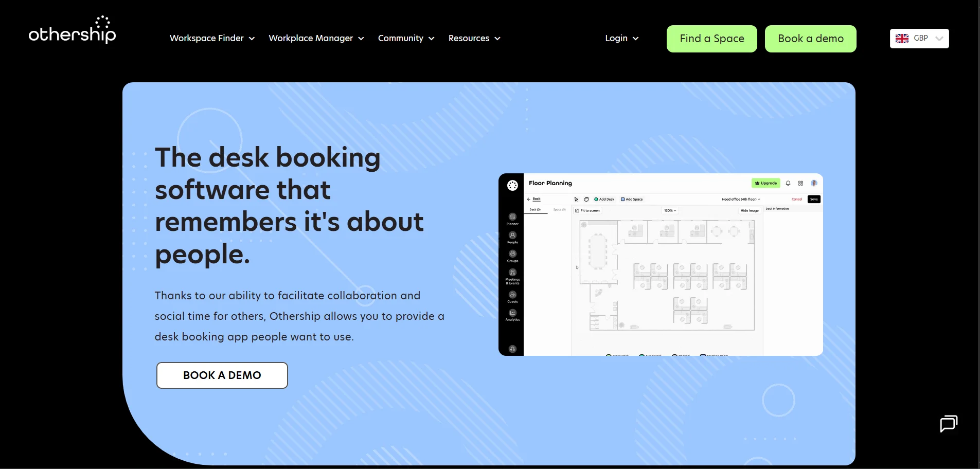Select the People icon in the sidebar
Viewport: 980px width, 469px height.
point(512,235)
